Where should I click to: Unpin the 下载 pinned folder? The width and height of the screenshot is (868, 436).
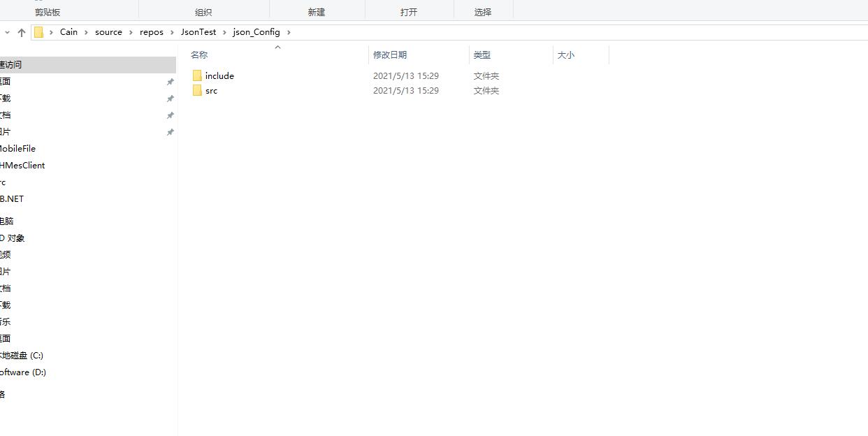(170, 98)
